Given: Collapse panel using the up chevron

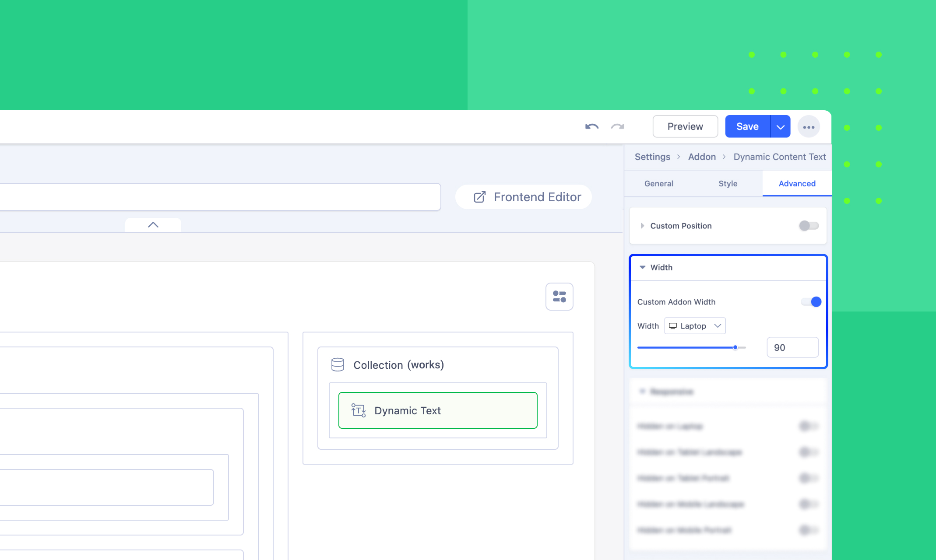Looking at the screenshot, I should click(x=153, y=225).
